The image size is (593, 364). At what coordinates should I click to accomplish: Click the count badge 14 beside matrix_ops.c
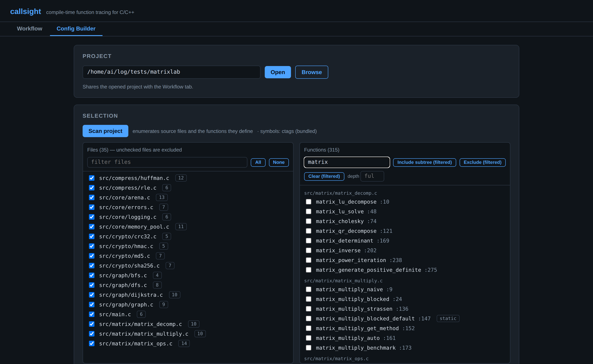point(184,343)
